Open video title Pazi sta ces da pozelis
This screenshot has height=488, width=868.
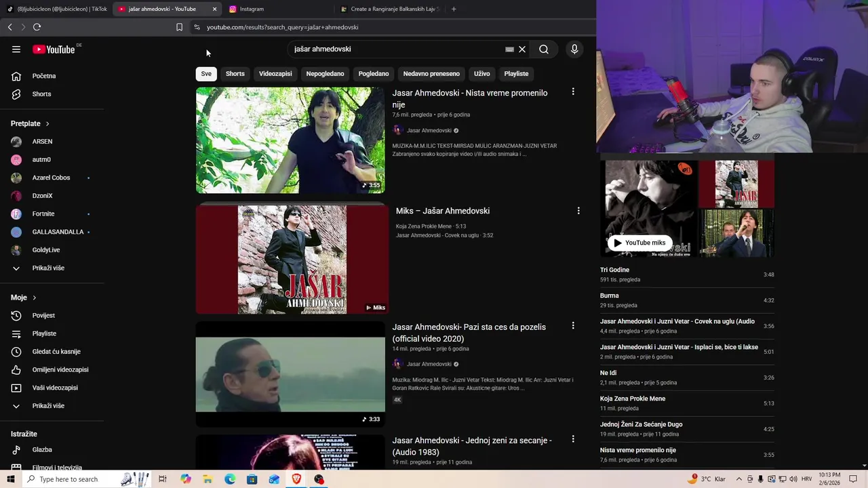[469, 333]
